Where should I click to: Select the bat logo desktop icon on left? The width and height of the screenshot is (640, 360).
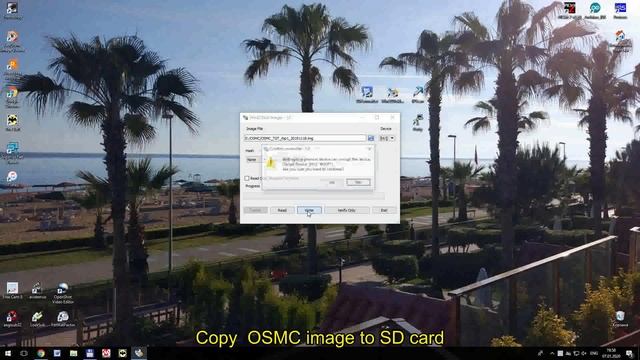point(13,122)
